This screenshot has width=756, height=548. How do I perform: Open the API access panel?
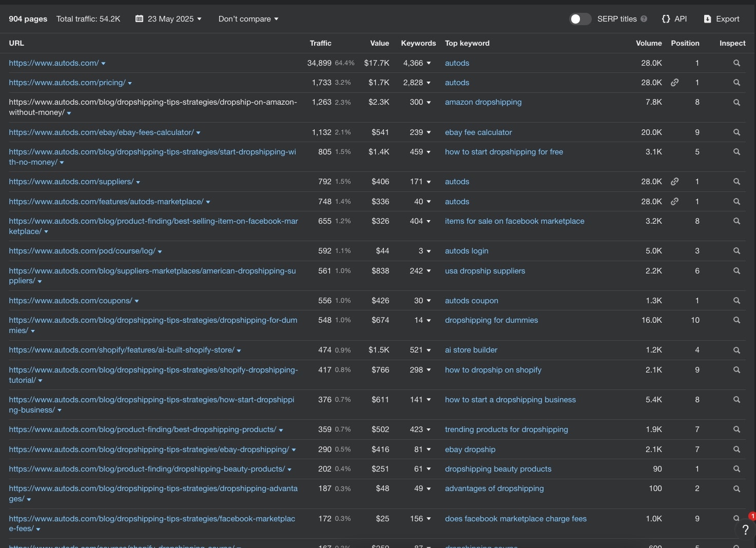coord(674,18)
